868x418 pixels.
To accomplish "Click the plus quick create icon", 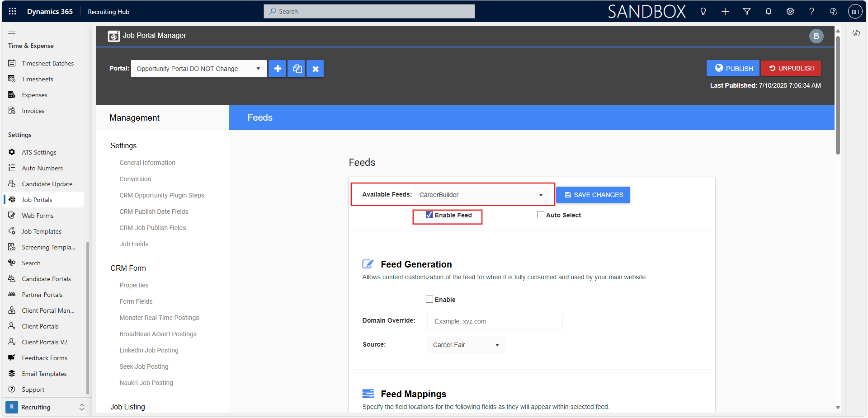I will [x=725, y=11].
